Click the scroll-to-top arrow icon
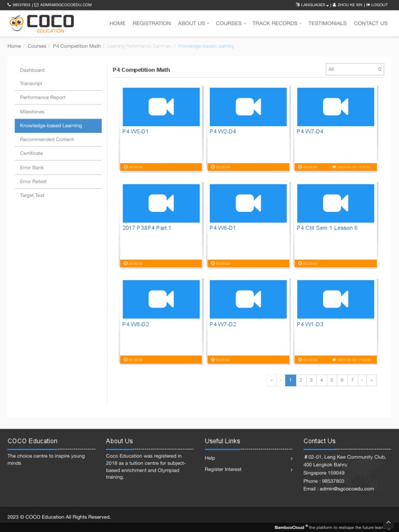Image resolution: width=399 pixels, height=532 pixels. pyautogui.click(x=388, y=522)
